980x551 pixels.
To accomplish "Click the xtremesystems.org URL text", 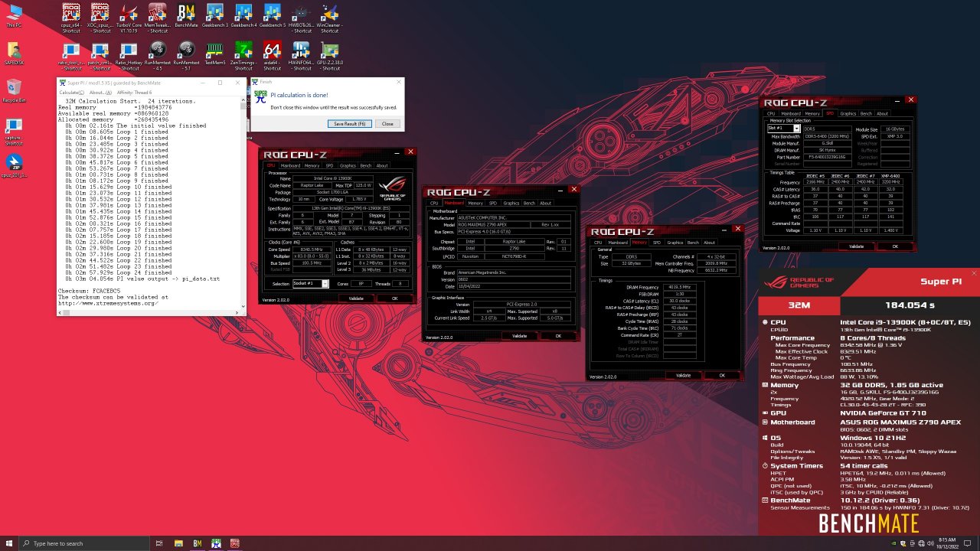I will point(108,303).
